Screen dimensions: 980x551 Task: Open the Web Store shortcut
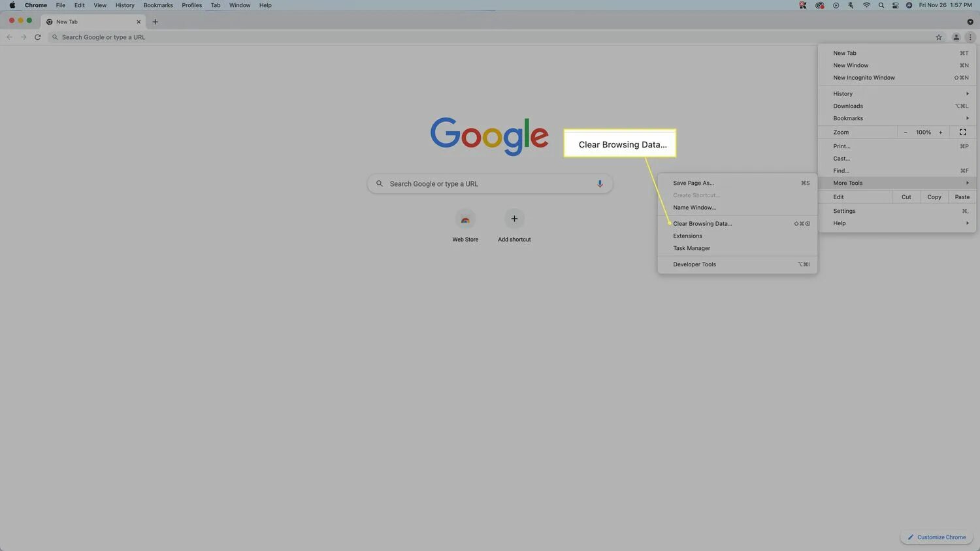465,226
